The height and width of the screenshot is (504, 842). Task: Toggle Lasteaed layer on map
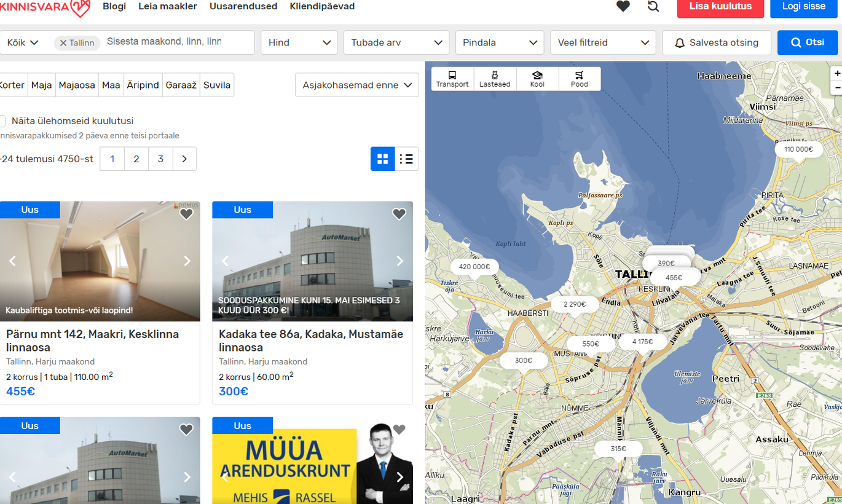click(x=495, y=79)
